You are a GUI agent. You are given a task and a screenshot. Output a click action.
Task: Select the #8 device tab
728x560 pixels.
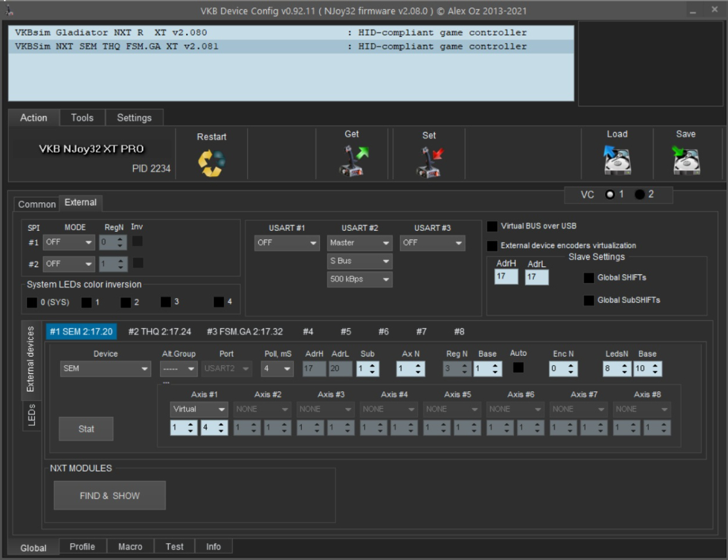459,332
